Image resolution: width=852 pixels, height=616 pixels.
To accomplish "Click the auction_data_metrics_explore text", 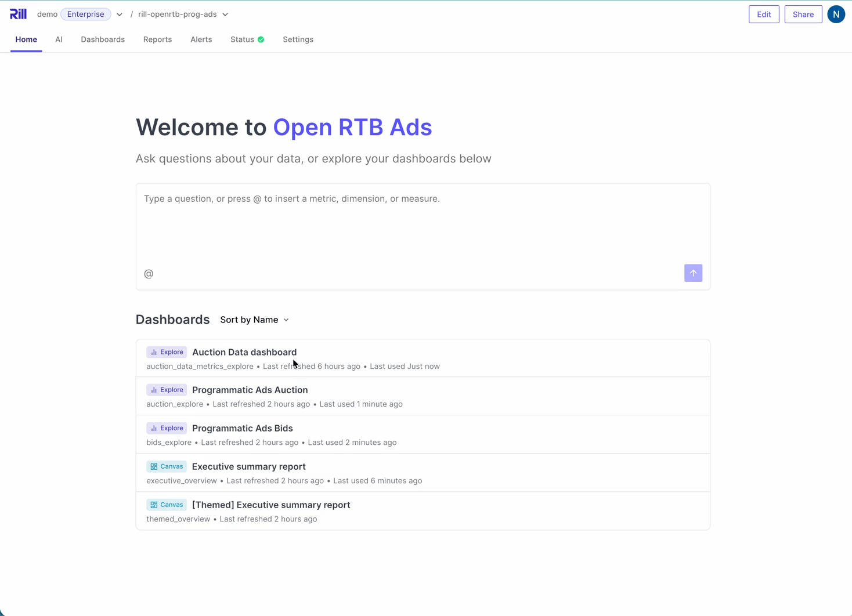I will (x=200, y=367).
